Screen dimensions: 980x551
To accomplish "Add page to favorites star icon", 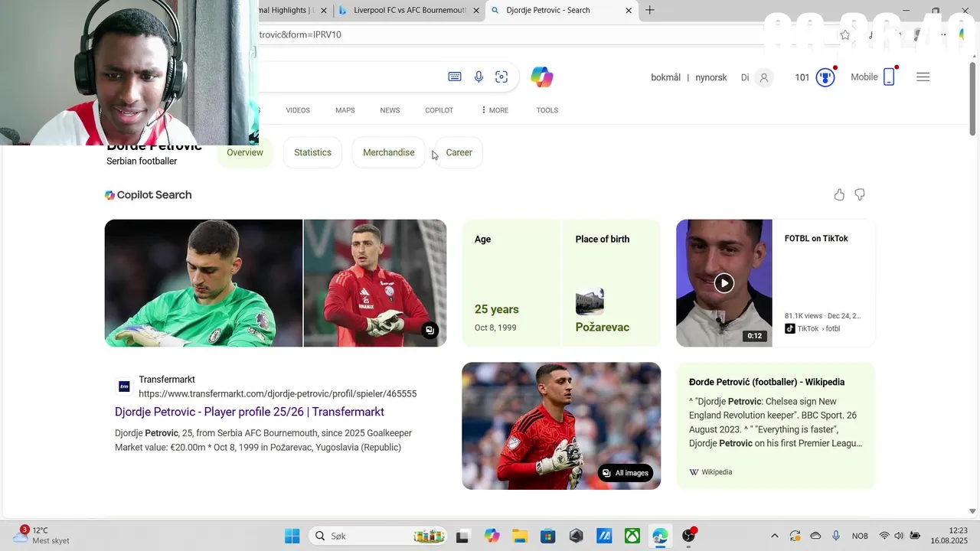I will point(844,34).
